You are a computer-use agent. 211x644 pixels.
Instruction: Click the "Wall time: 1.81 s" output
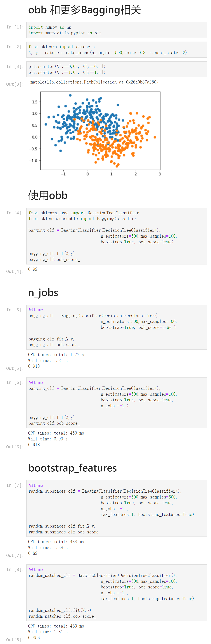tap(48, 360)
